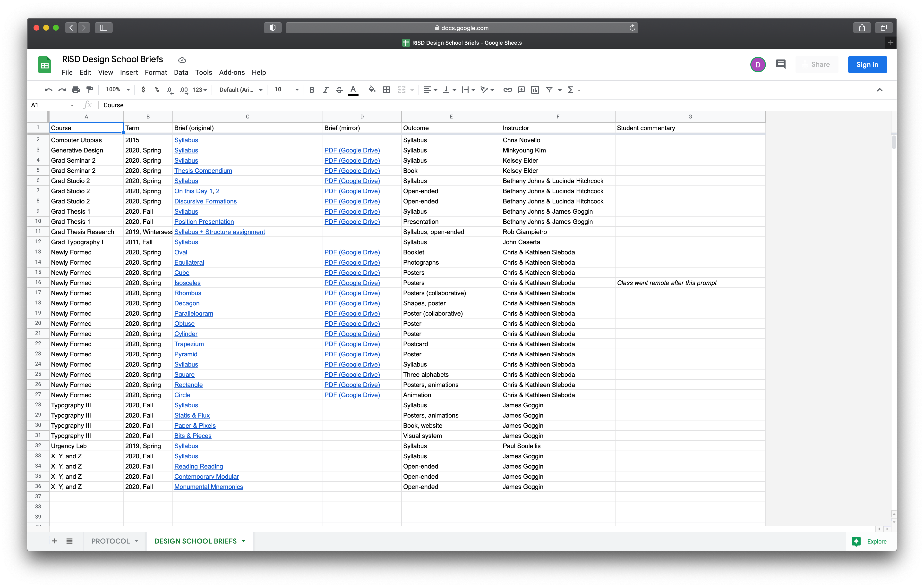Open Discursive Formations link
Viewport: 924px width, 587px height.
coord(205,201)
